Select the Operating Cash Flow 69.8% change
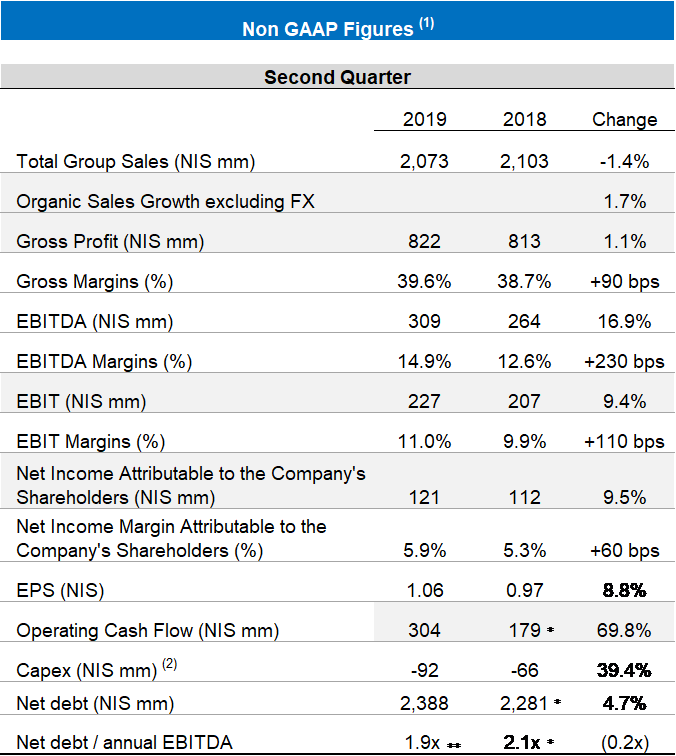This screenshot has width=676, height=756. pos(624,630)
